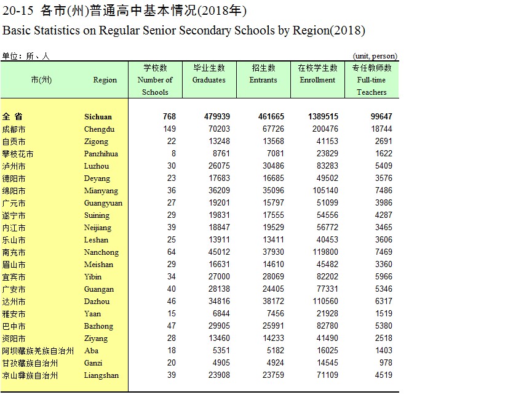
Task: Click the 'Nanchong' row label
Action: pyautogui.click(x=101, y=252)
